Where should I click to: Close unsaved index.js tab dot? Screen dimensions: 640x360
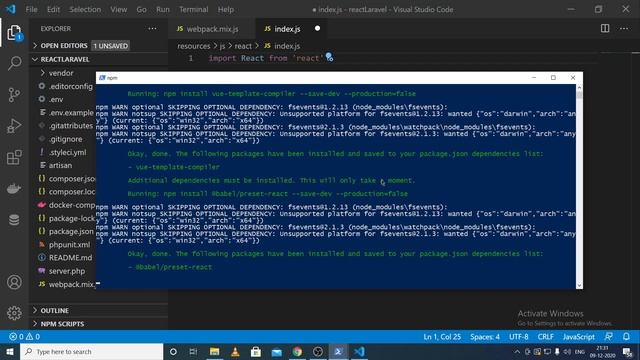pyautogui.click(x=318, y=29)
